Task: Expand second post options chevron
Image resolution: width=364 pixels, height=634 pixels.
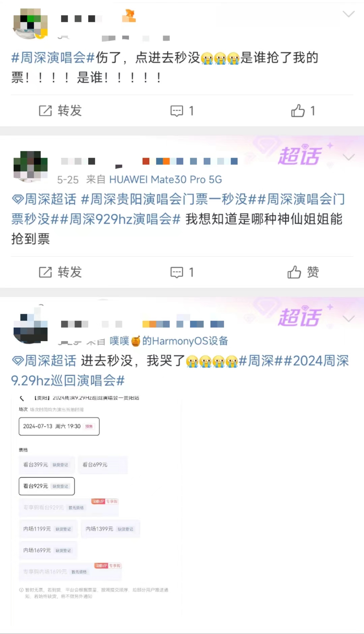Action: point(348,157)
